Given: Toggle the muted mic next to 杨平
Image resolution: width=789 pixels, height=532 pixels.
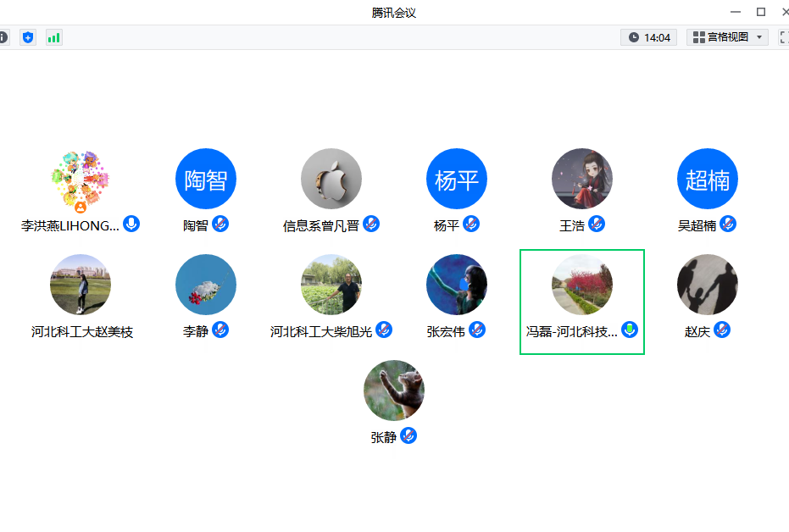Looking at the screenshot, I should (x=472, y=224).
